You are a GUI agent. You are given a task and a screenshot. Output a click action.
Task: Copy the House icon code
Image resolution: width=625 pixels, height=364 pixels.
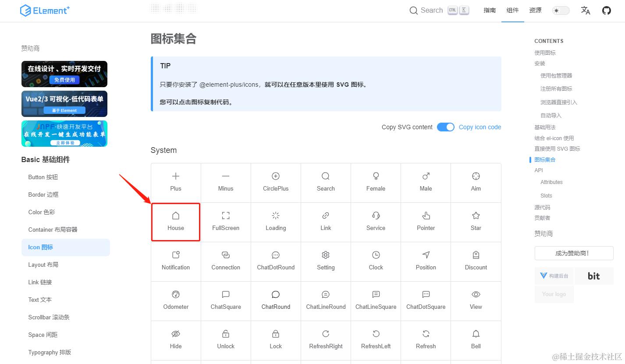[x=176, y=222]
